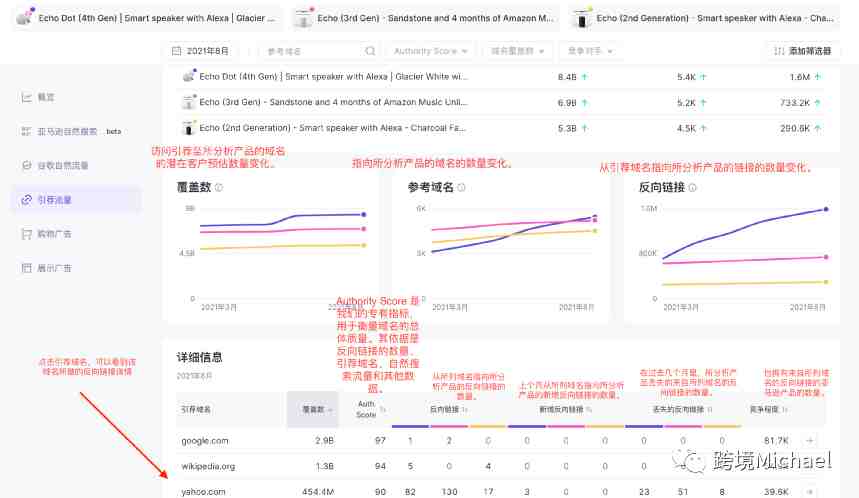Open the wikipedia.org referring domain link
The image size is (859, 498).
point(208,466)
